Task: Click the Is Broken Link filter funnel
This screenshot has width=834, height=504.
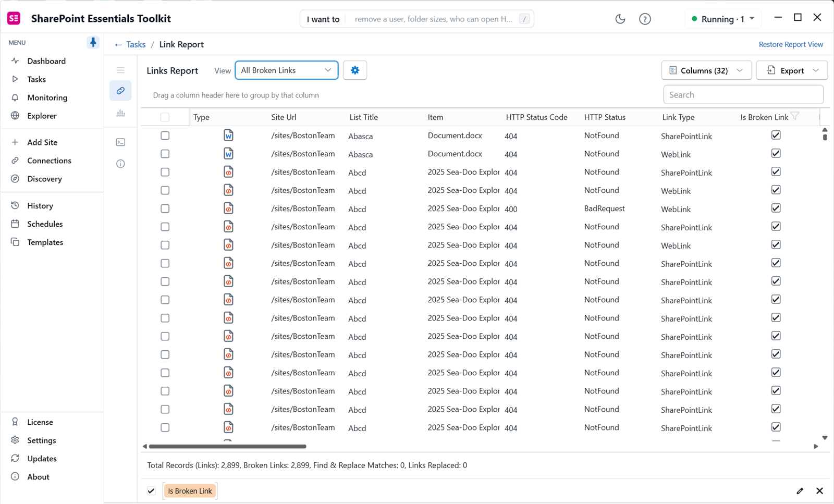Action: [795, 116]
